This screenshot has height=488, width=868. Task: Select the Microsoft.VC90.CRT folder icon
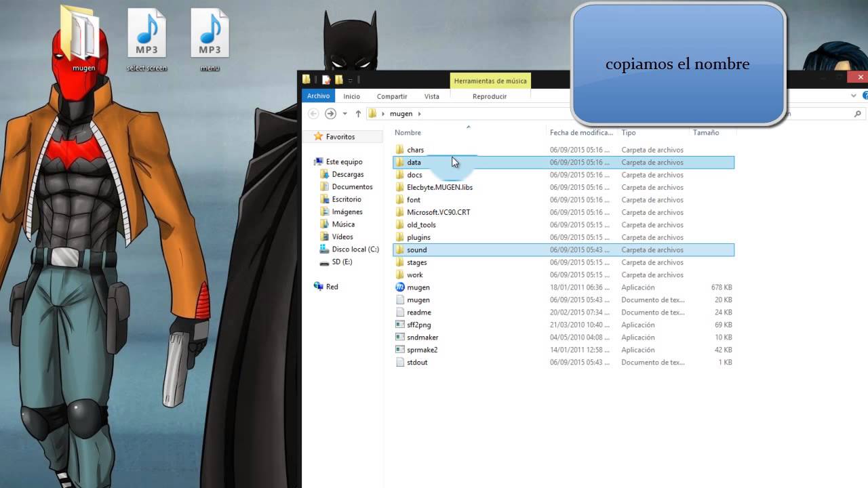(x=400, y=212)
